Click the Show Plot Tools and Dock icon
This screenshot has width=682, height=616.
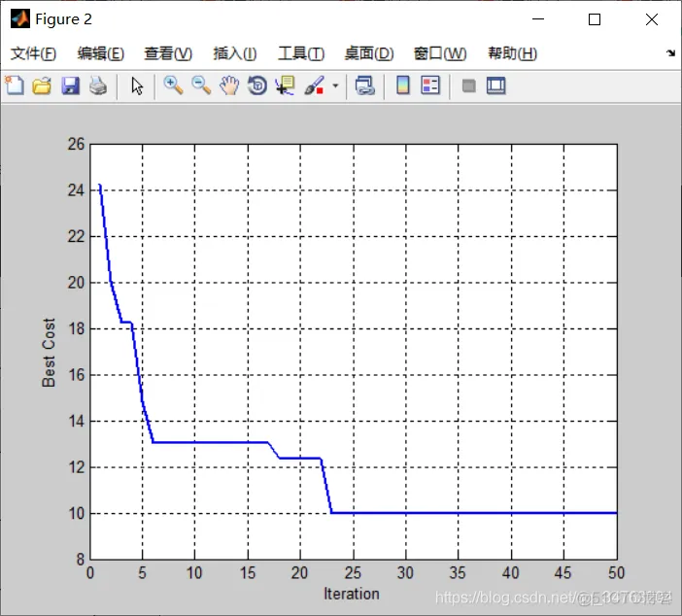(x=496, y=86)
